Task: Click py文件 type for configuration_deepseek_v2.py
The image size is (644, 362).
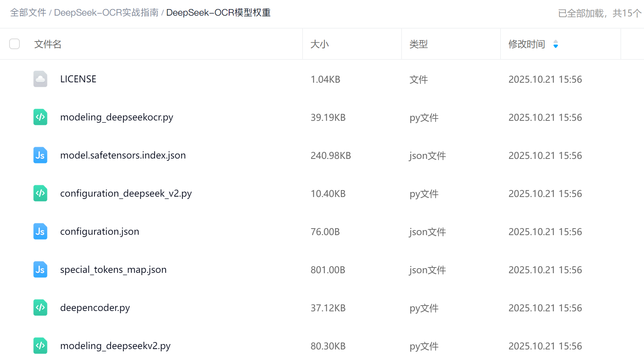Action: point(424,194)
